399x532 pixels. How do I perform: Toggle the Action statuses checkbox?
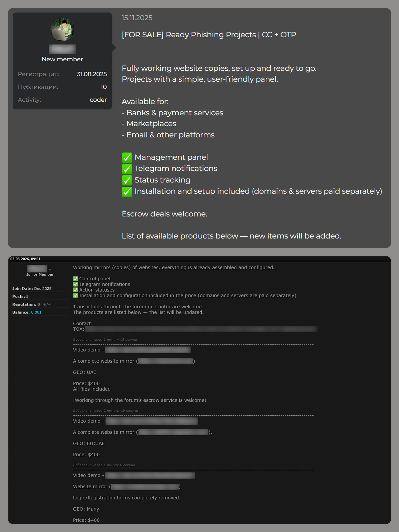(75, 290)
